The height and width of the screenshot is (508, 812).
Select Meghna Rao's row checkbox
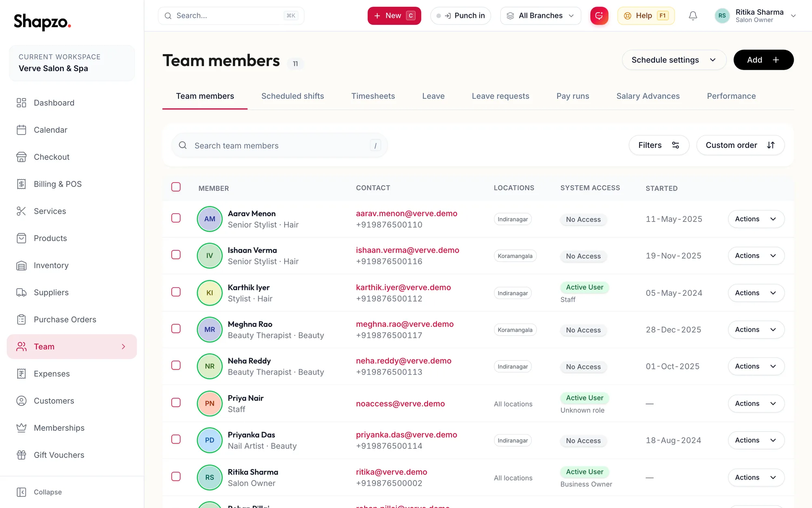[176, 329]
